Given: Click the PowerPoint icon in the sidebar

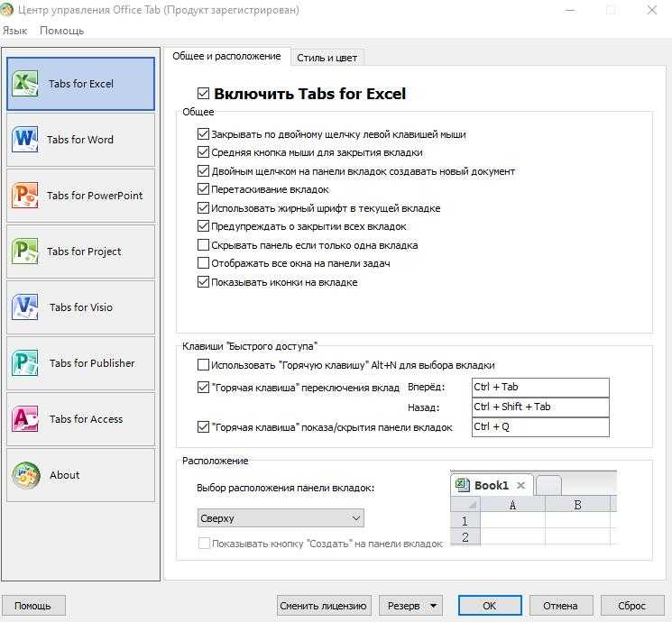Looking at the screenshot, I should point(25,196).
